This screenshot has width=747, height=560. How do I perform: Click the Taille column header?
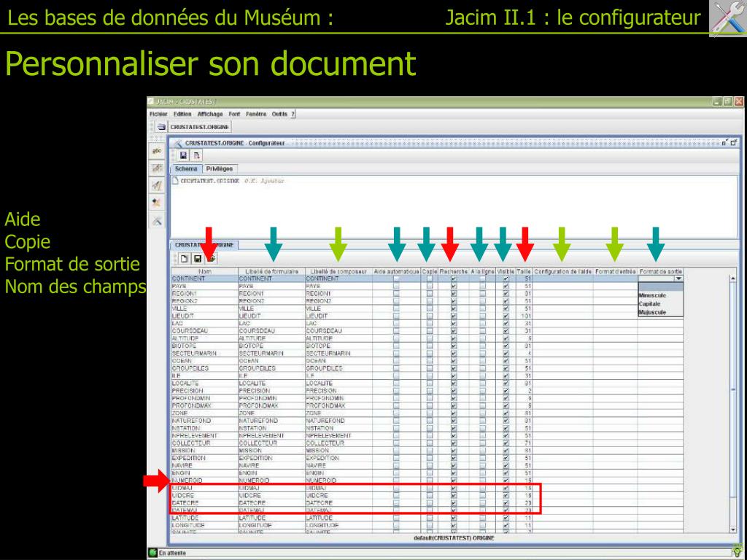524,271
